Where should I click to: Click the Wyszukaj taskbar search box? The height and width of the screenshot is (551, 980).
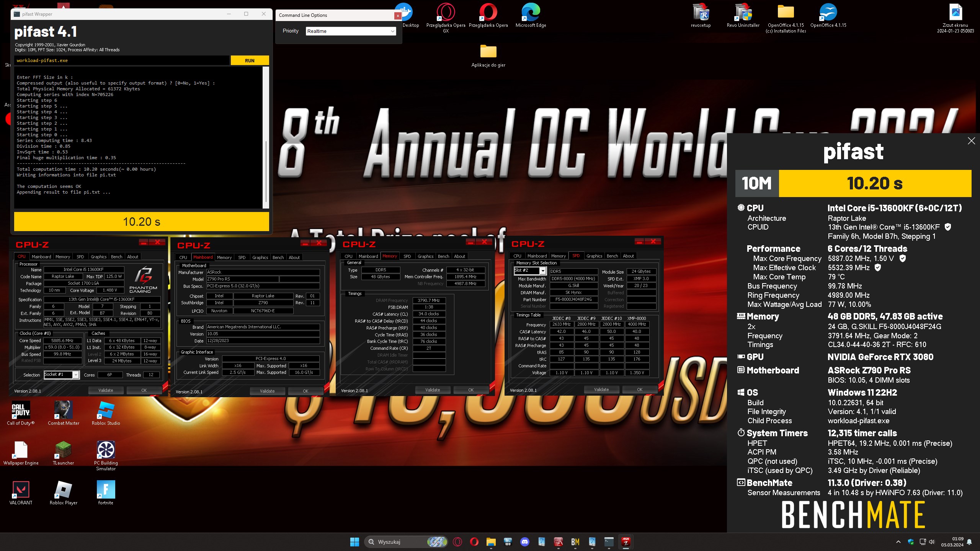pos(407,541)
